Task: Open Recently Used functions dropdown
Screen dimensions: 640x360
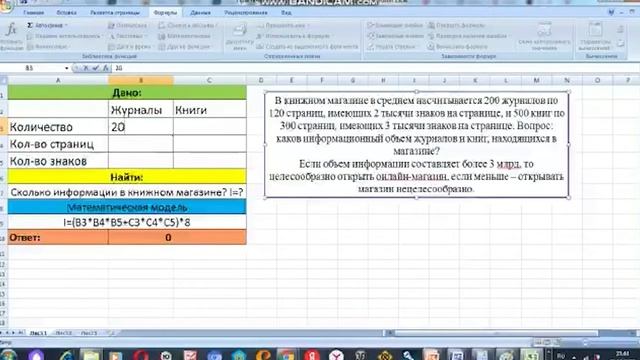Action: coord(63,36)
